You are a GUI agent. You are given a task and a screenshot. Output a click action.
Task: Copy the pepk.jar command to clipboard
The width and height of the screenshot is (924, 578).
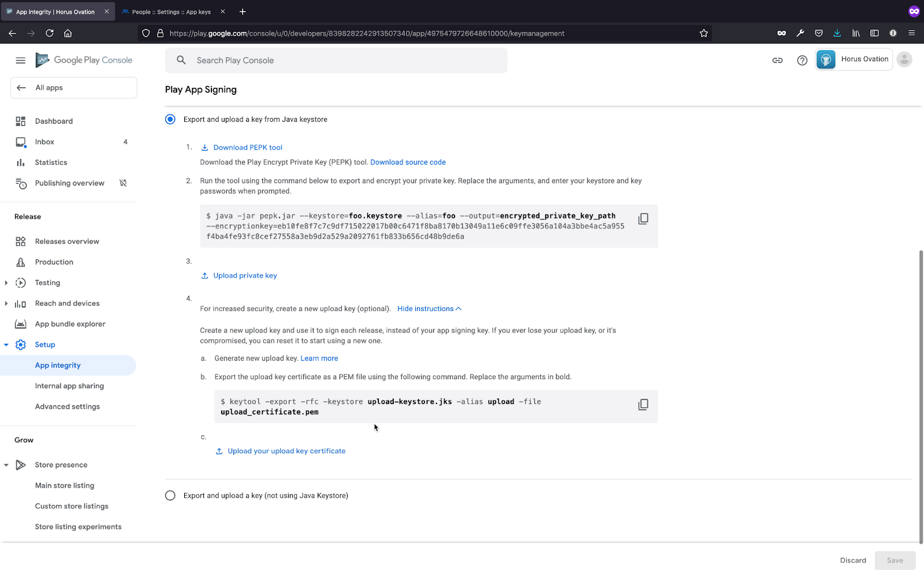[x=643, y=218]
